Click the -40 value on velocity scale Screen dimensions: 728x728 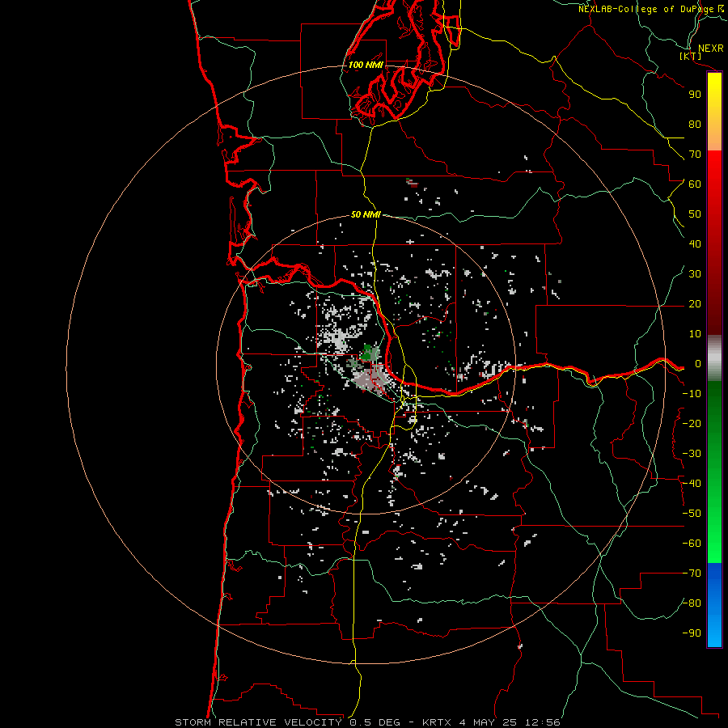(692, 484)
